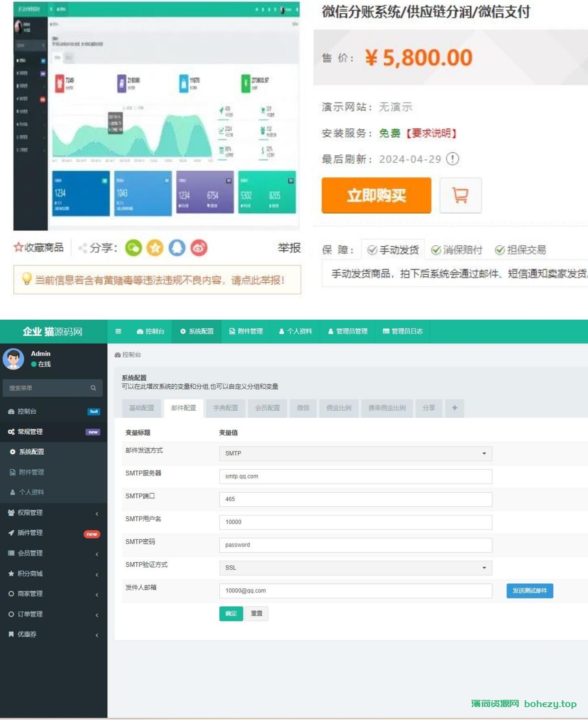Screen dimensions: 588x720
Task: Click the user icon beside 个人资料 in sidebar
Action: [12, 492]
